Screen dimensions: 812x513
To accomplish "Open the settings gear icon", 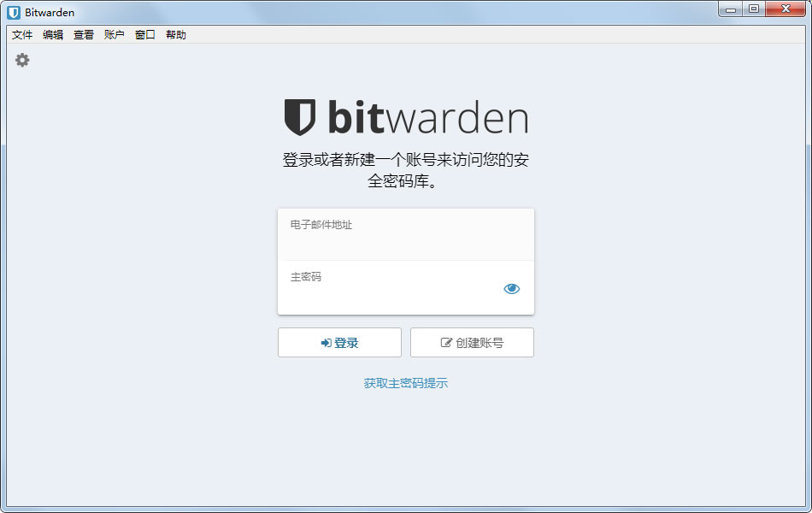I will [22, 60].
